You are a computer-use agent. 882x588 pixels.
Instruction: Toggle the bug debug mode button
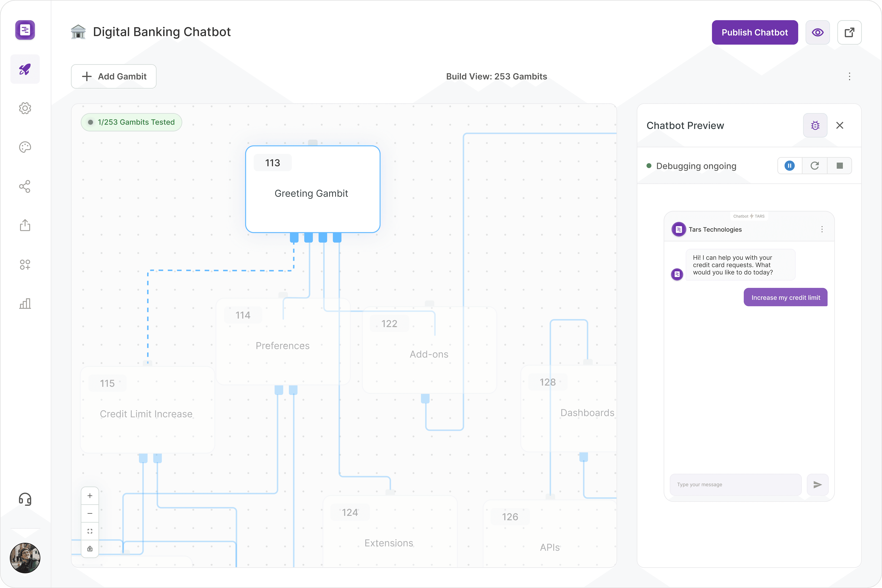click(815, 126)
